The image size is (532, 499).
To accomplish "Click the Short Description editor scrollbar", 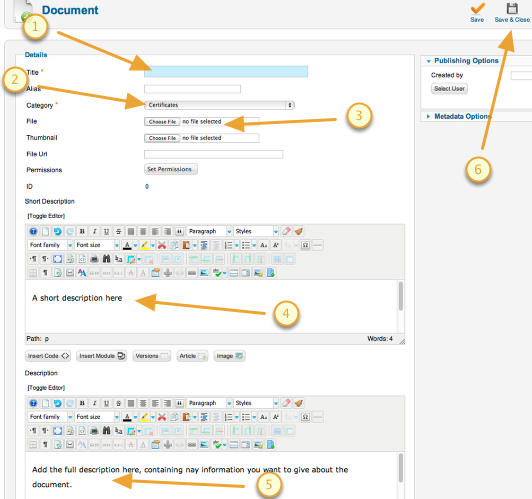I will coord(401,296).
